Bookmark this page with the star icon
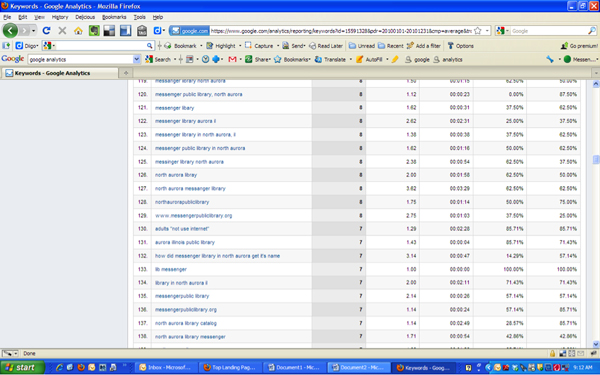Screen dimensions: 600x375 click(x=478, y=31)
